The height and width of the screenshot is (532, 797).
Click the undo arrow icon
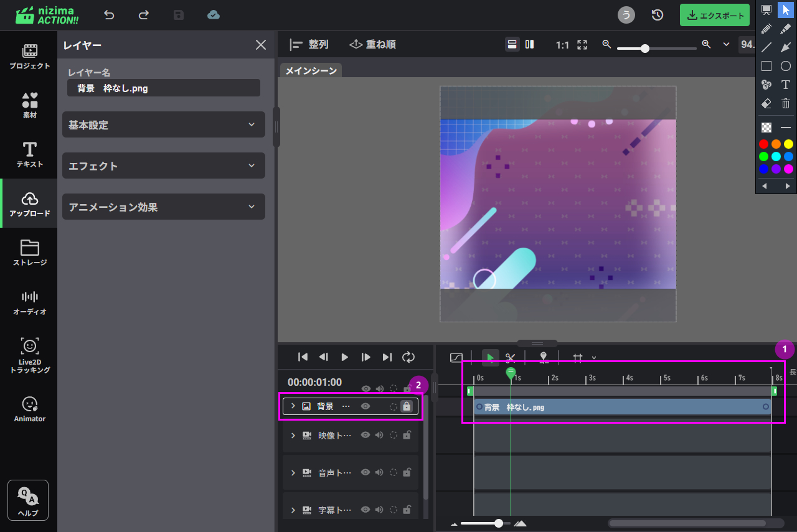[x=110, y=15]
